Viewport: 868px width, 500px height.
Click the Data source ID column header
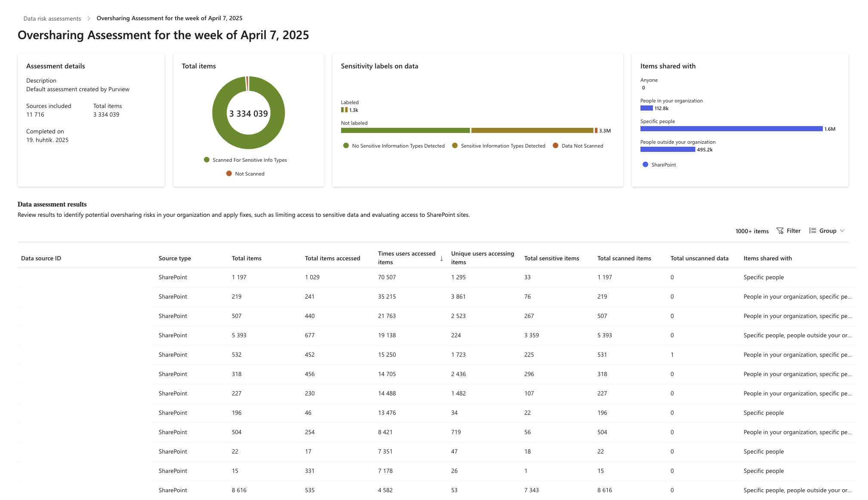[x=41, y=258]
